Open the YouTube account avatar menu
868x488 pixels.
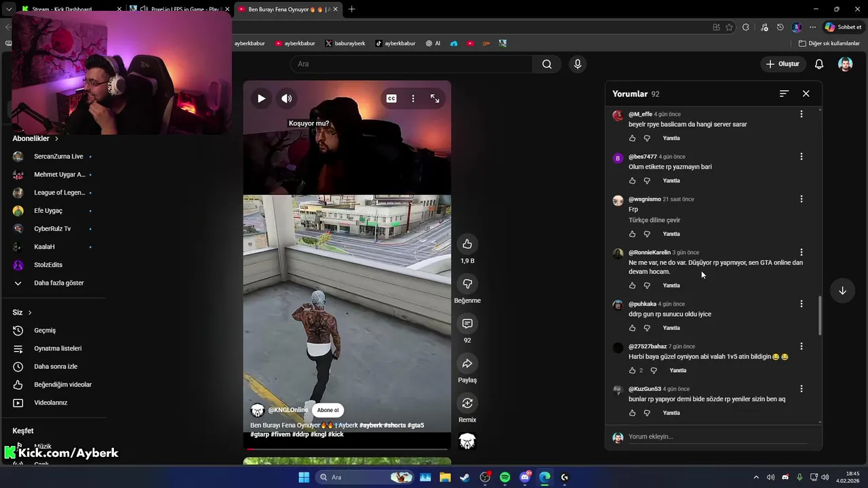pyautogui.click(x=845, y=64)
